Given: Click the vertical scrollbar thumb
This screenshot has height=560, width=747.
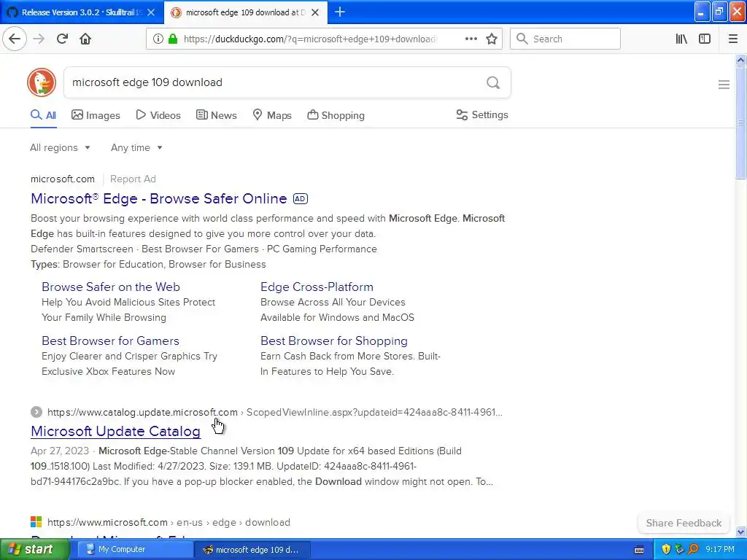Looking at the screenshot, I should click(740, 122).
